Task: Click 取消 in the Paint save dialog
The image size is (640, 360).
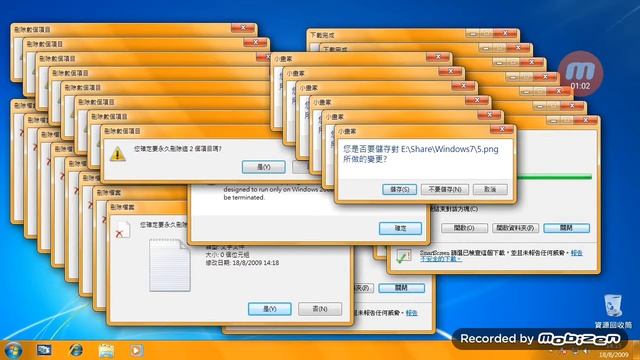Action: [x=490, y=189]
